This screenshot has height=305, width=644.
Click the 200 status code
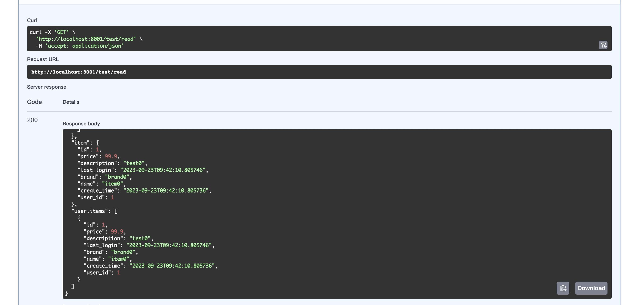32,120
